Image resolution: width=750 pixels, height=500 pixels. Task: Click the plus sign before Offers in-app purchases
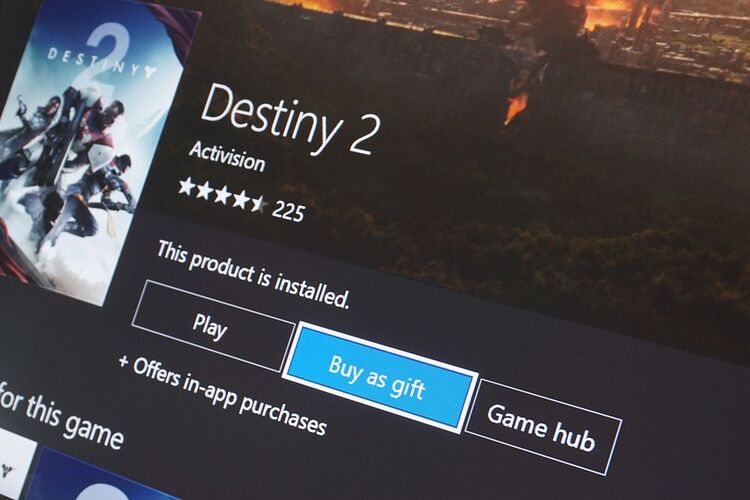coord(124,362)
